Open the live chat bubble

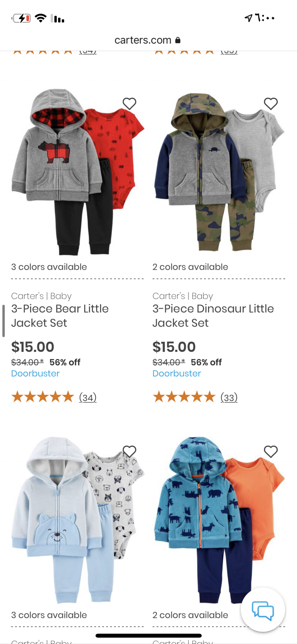click(263, 610)
